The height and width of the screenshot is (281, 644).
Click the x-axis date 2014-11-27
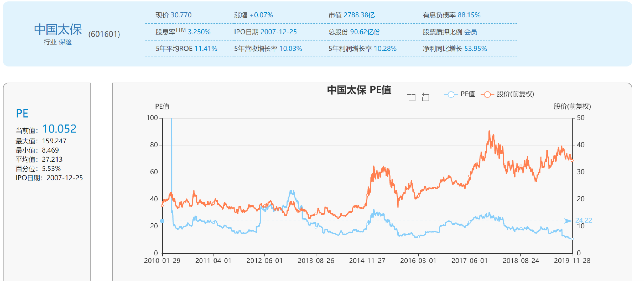[367, 261]
